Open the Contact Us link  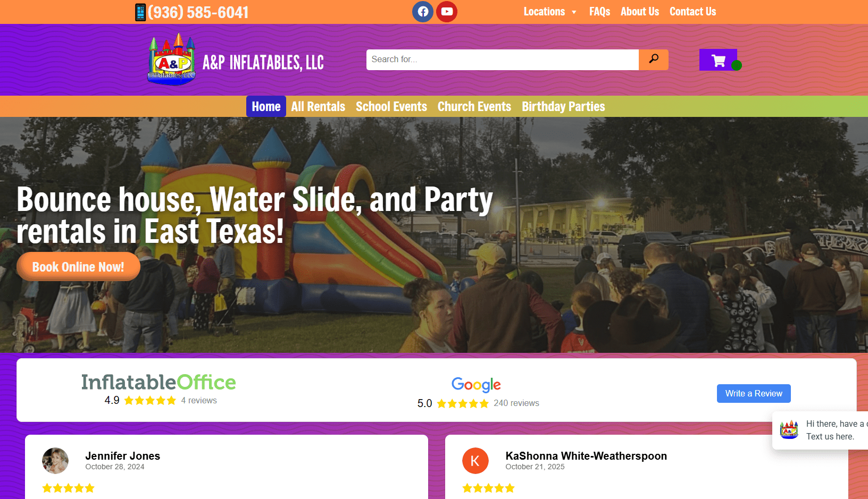click(x=692, y=12)
